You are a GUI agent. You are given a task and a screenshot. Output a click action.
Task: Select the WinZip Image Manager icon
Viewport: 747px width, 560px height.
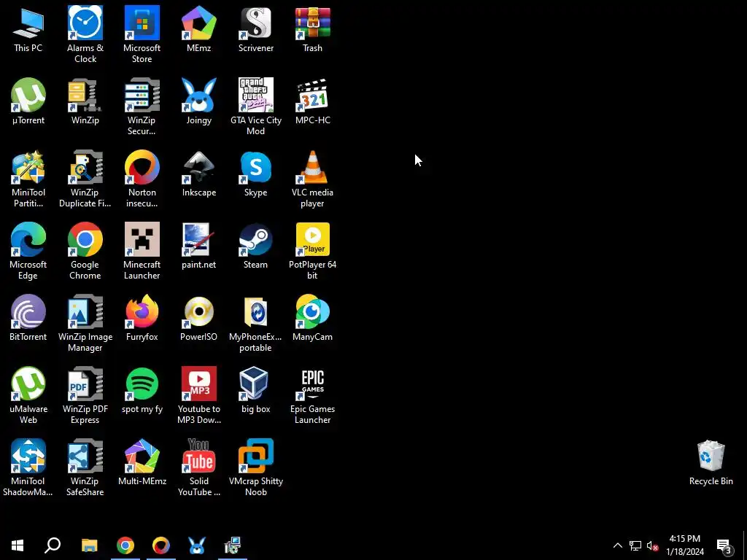pyautogui.click(x=85, y=323)
